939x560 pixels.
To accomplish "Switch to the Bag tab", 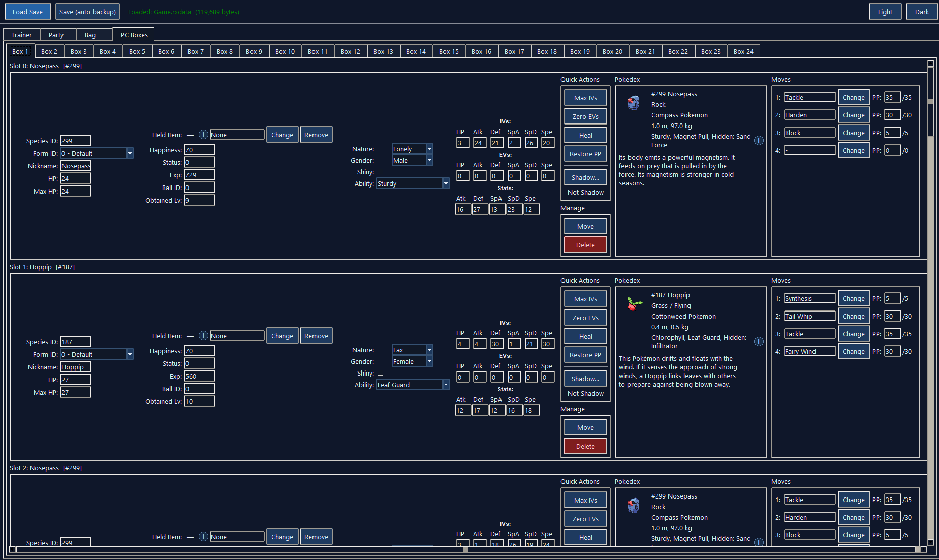I will [x=90, y=35].
